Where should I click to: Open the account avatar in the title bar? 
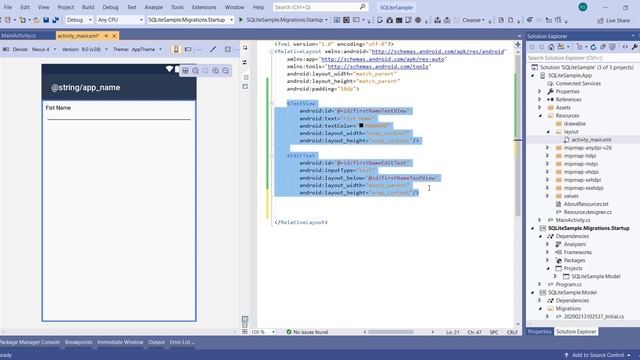583,7
